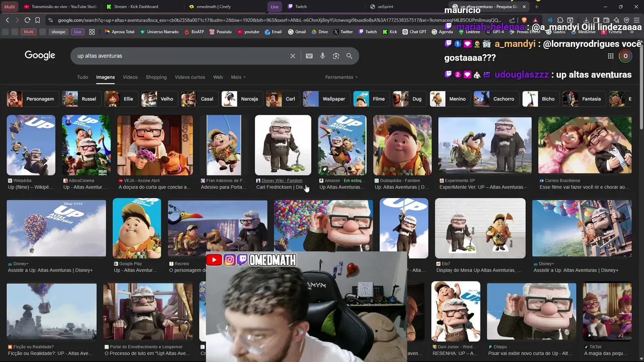The width and height of the screenshot is (644, 362).
Task: Bookmark this page with the bookmark icon
Action: (37, 20)
